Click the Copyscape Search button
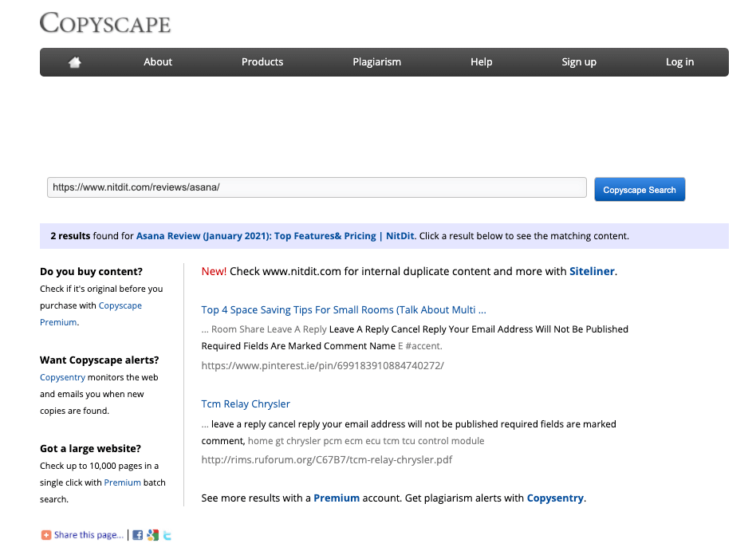 [640, 190]
